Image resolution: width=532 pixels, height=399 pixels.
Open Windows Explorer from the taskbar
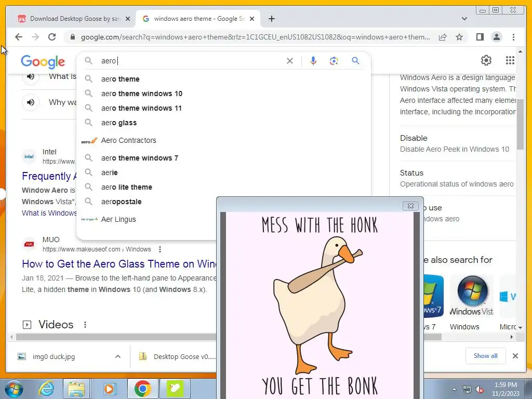[77, 389]
